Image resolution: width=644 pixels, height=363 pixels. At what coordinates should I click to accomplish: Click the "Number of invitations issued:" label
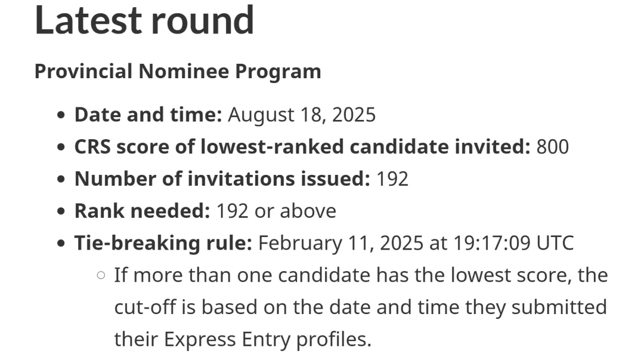pos(222,179)
